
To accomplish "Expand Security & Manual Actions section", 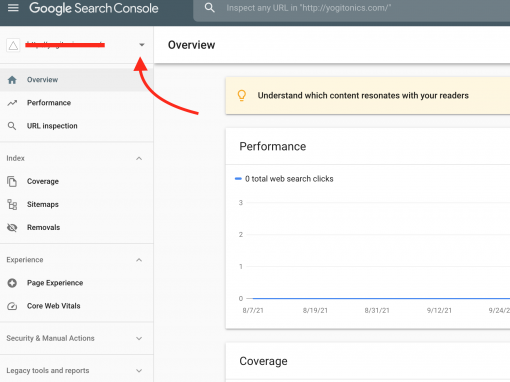I will [x=139, y=338].
